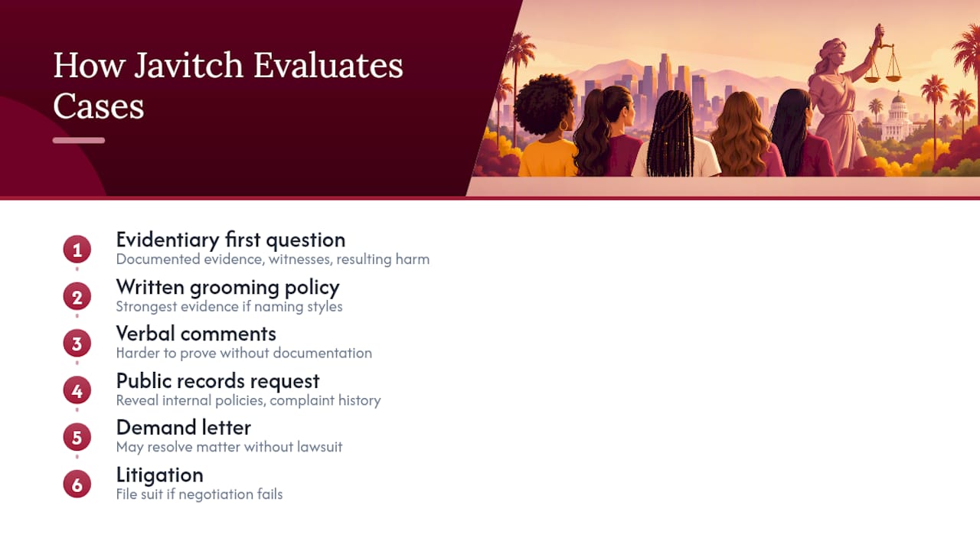Click 'File suit if negotiation fails' text
The height and width of the screenshot is (551, 980).
[199, 494]
